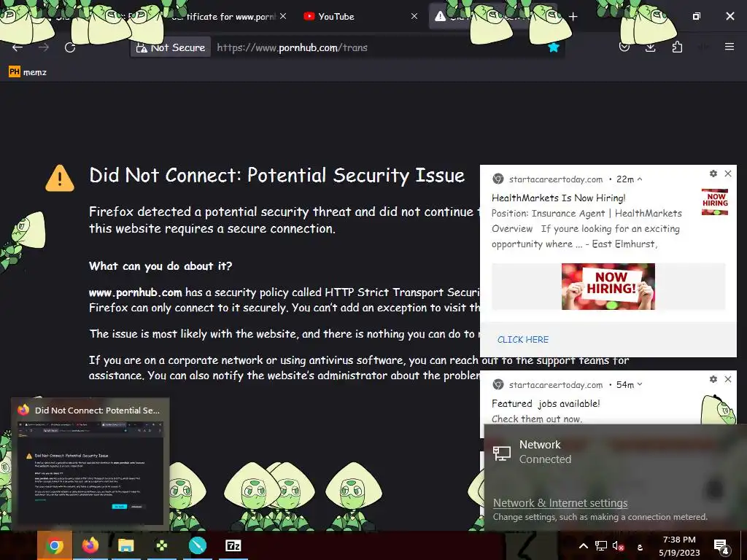This screenshot has width=747, height=560.
Task: Open the teal round taskbar app
Action: (x=197, y=545)
